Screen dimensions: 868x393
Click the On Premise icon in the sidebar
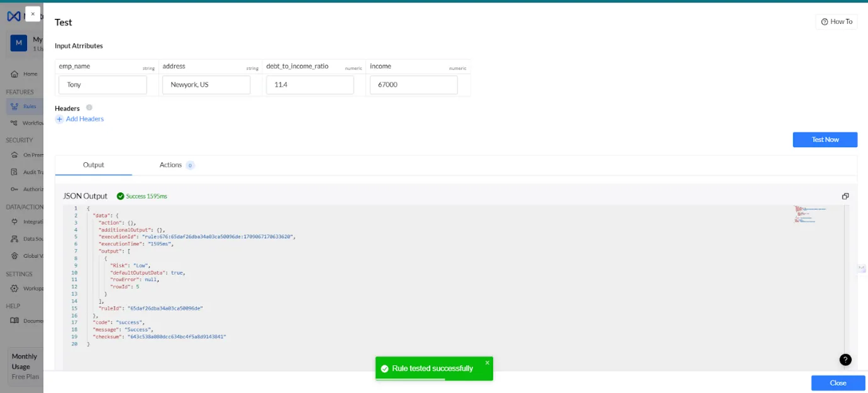[14, 155]
